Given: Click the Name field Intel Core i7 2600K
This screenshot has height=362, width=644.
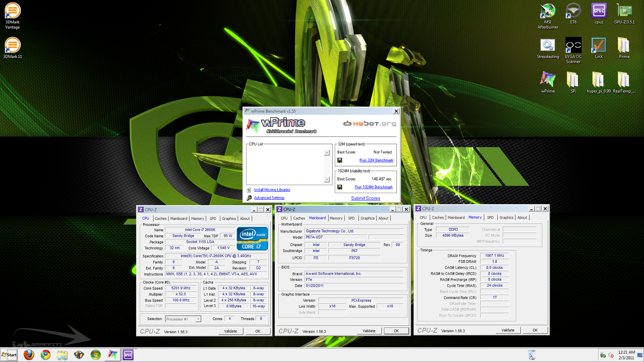Looking at the screenshot, I should click(x=200, y=230).
